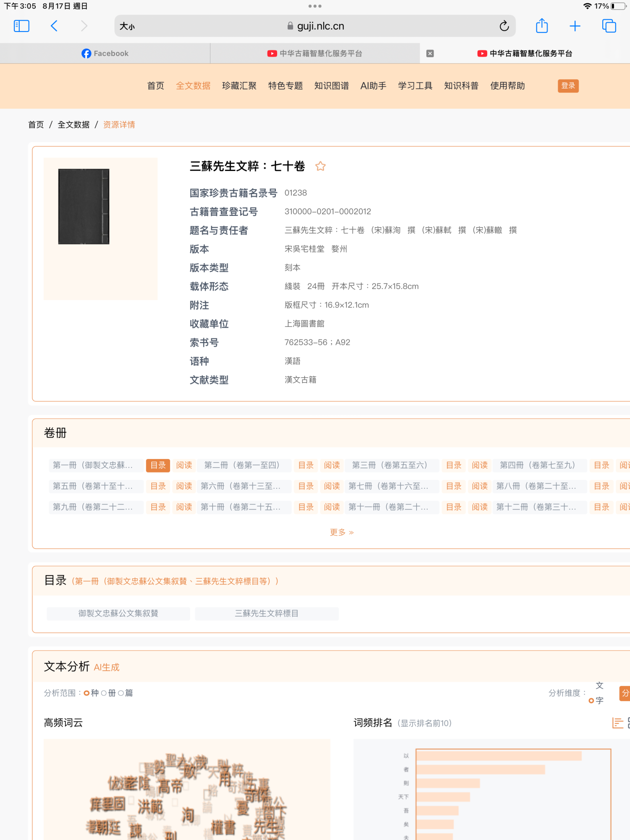630x840 pixels.
Task: Switch word ranking to bar chart view icon
Action: [x=617, y=723]
